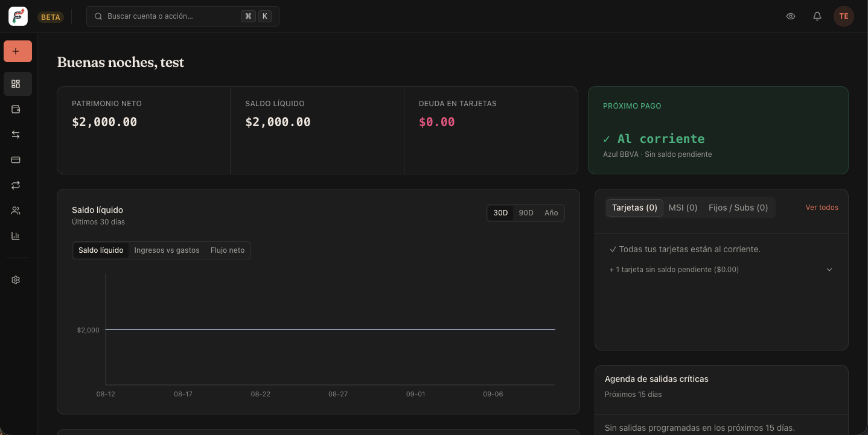Open the dashboard grid icon in sidebar
The image size is (868, 435).
click(x=16, y=84)
